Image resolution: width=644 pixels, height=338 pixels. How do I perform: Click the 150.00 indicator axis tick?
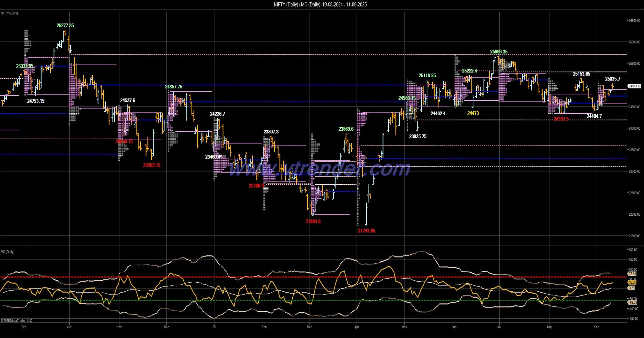(x=633, y=259)
